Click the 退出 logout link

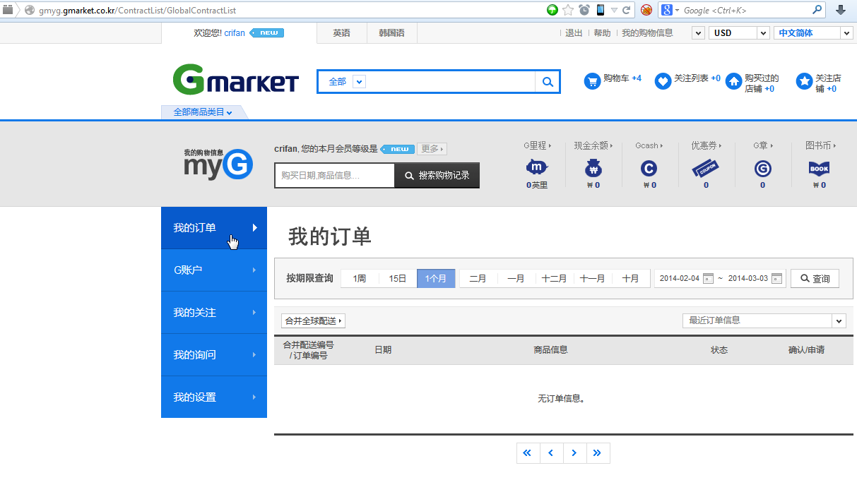point(574,33)
